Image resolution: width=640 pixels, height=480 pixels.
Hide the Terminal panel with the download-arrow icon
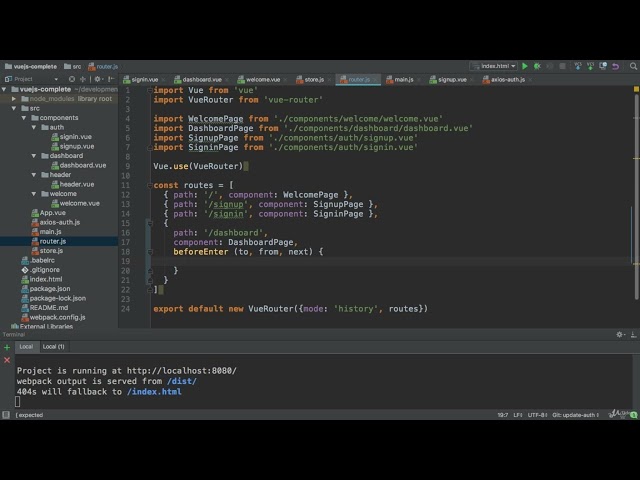pos(633,335)
